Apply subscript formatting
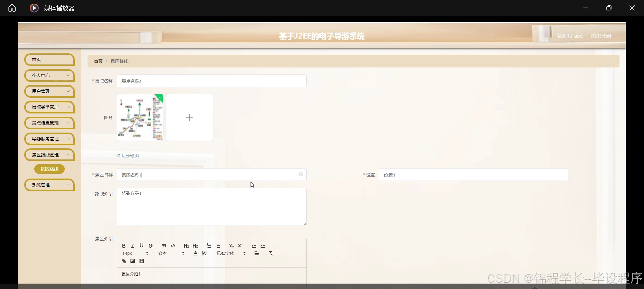 click(x=231, y=246)
